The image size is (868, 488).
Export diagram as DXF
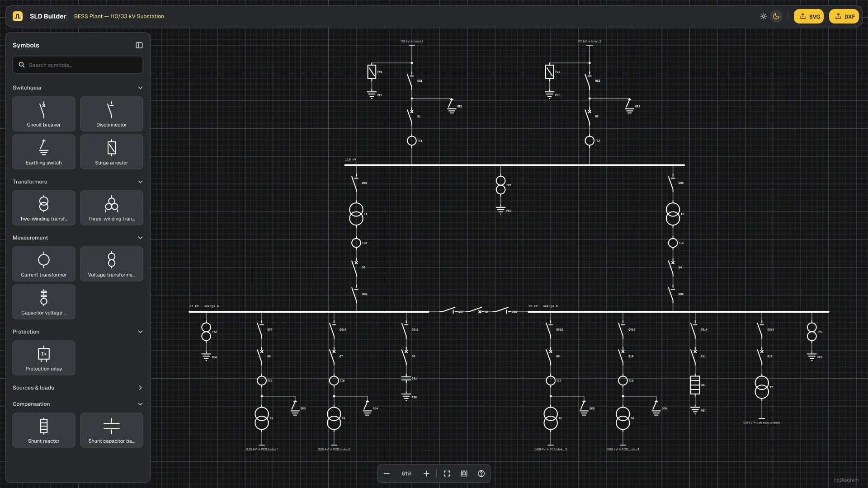(844, 16)
